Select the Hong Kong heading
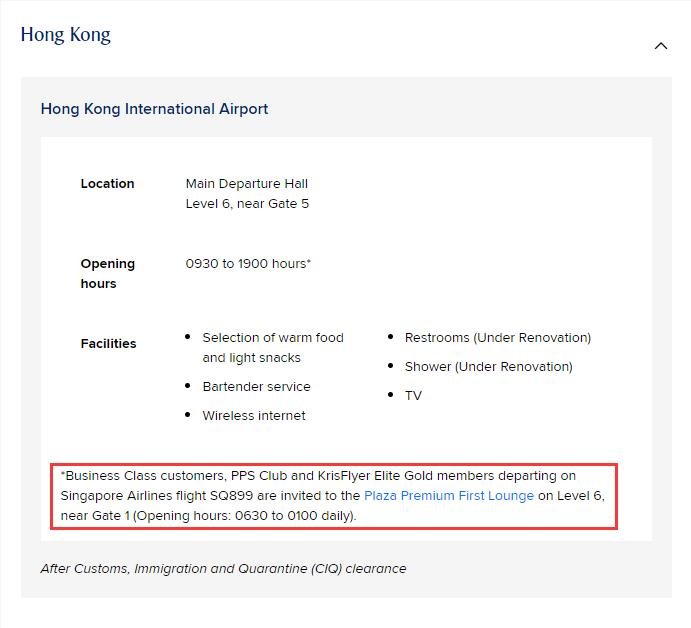 (x=66, y=35)
